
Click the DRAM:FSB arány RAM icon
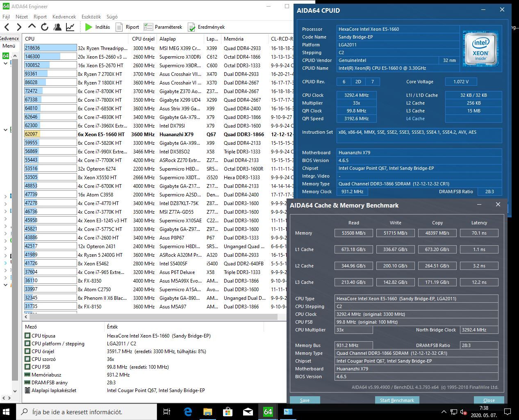27,382
